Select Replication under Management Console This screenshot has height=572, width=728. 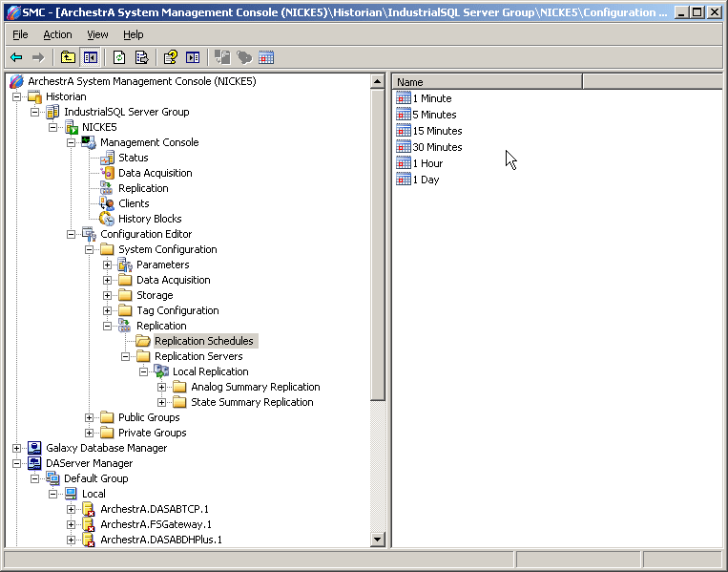pos(143,188)
